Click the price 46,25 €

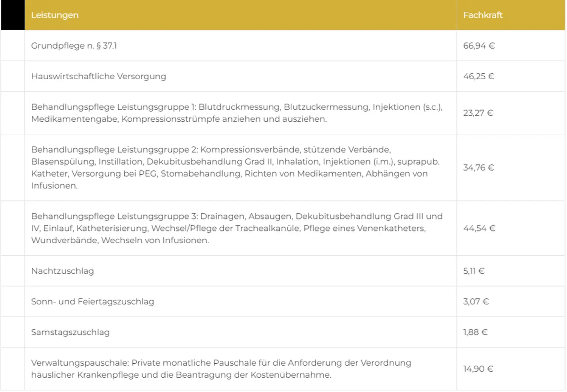coord(479,76)
